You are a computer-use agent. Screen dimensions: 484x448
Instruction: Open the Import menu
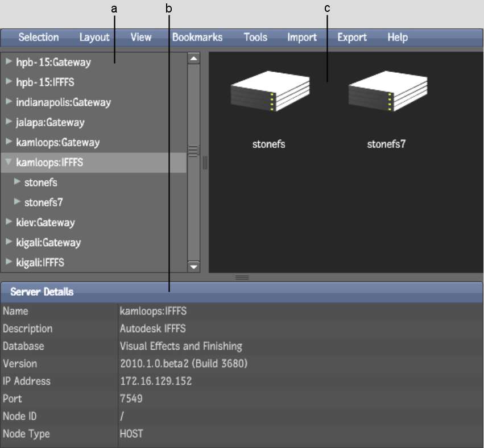301,38
